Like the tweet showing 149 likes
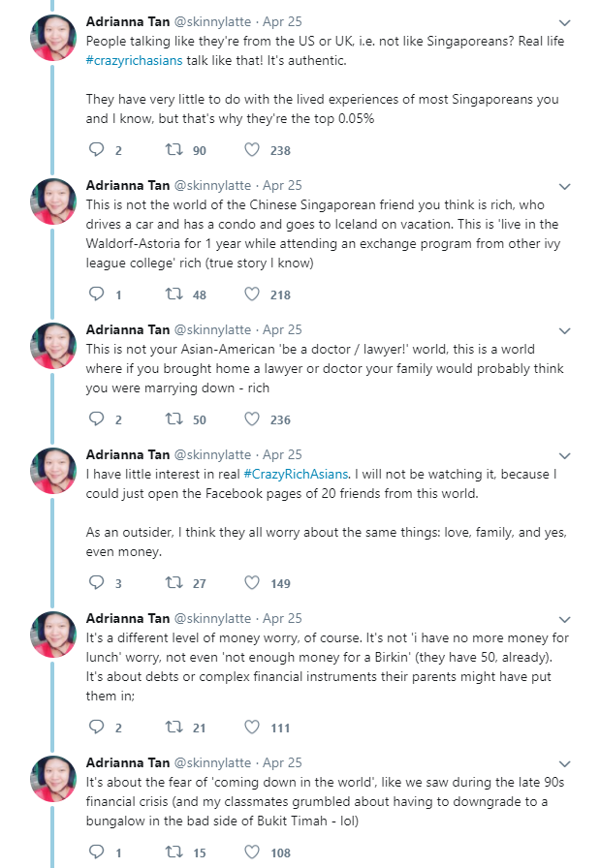The width and height of the screenshot is (600, 868). [x=252, y=583]
